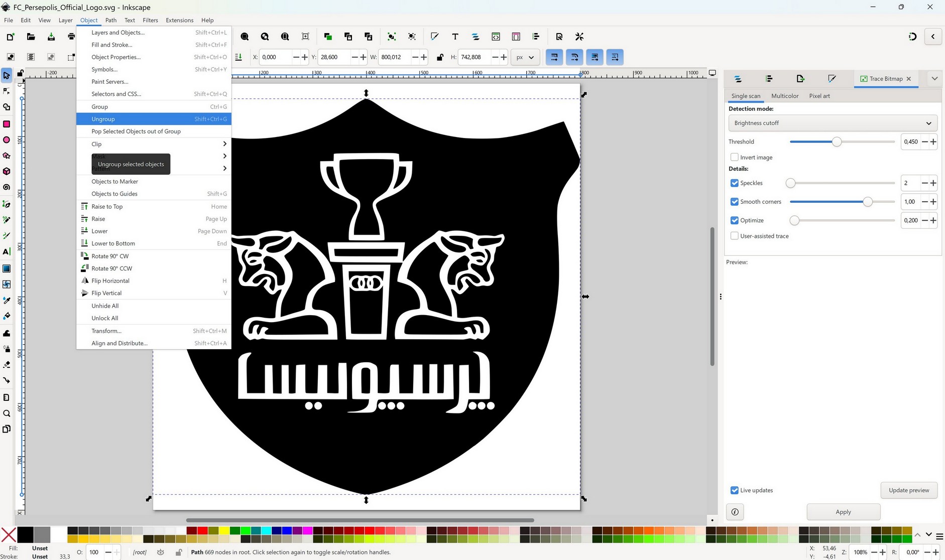Open the dock panel list chevron
The width and height of the screenshot is (945, 560).
pyautogui.click(x=934, y=79)
